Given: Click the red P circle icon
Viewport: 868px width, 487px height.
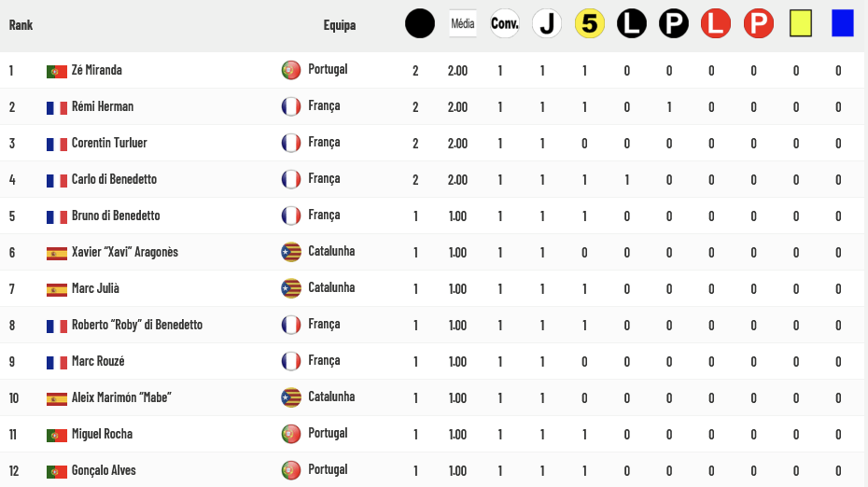Looking at the screenshot, I should point(759,24).
